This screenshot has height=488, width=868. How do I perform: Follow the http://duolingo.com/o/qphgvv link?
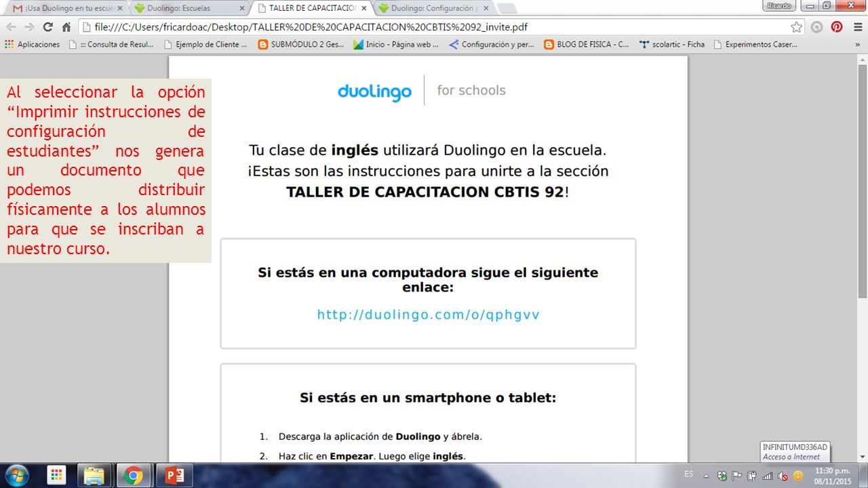pos(428,314)
